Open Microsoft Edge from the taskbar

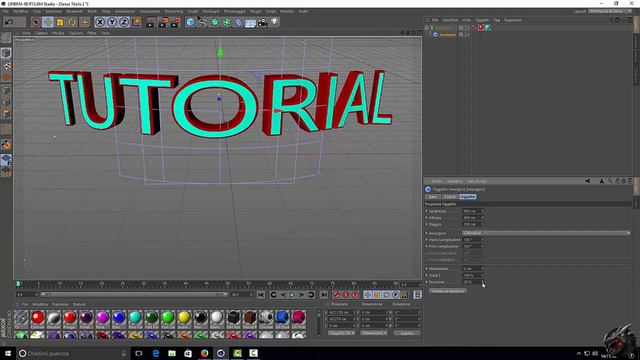click(156, 353)
